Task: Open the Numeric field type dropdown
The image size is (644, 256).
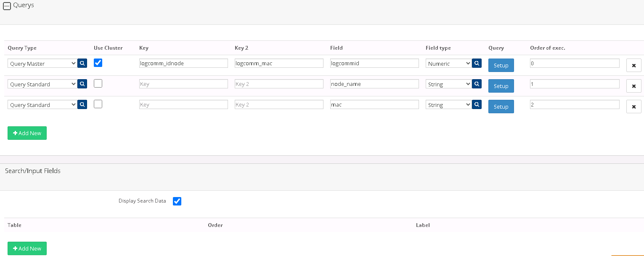Action: (448, 64)
